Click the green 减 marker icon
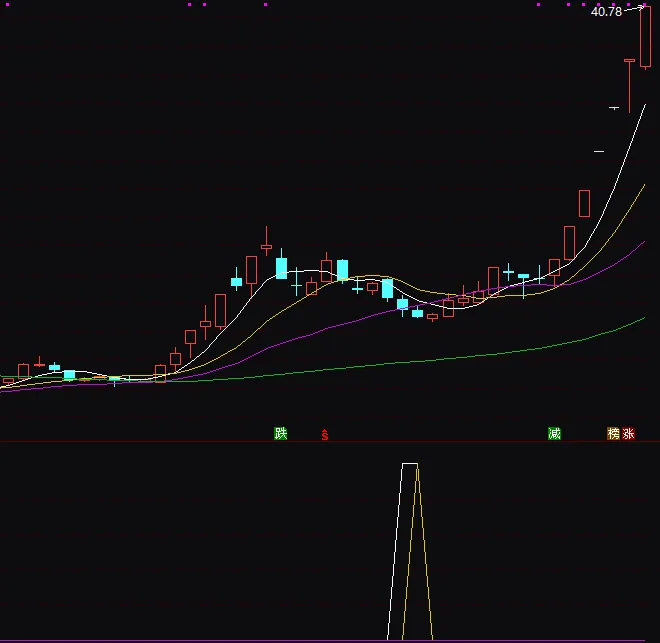 [x=554, y=433]
